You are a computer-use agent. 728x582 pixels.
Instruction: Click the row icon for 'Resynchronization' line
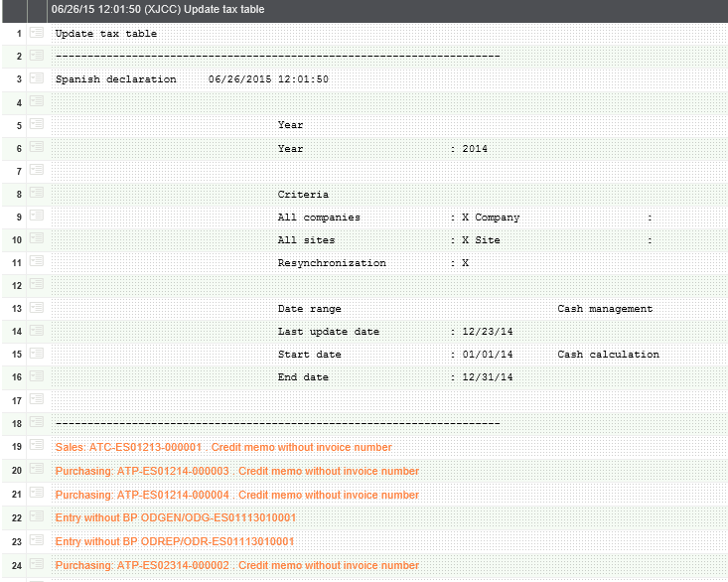pos(37,262)
